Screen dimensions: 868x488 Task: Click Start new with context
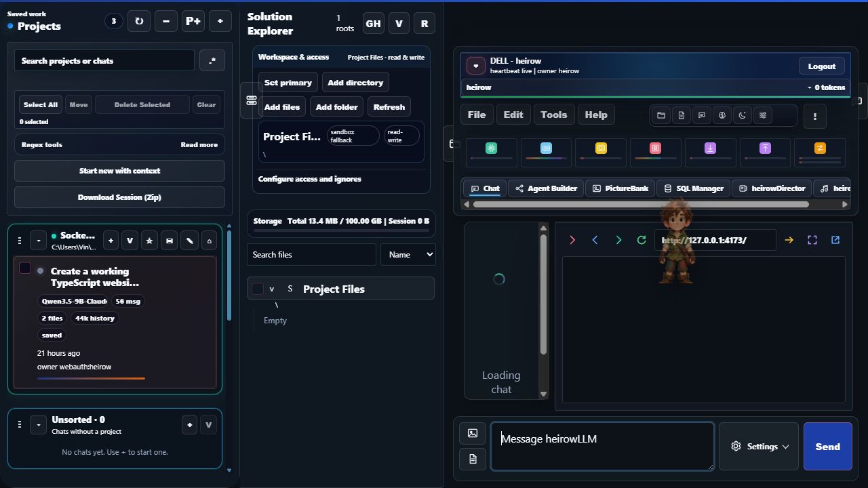tap(119, 171)
